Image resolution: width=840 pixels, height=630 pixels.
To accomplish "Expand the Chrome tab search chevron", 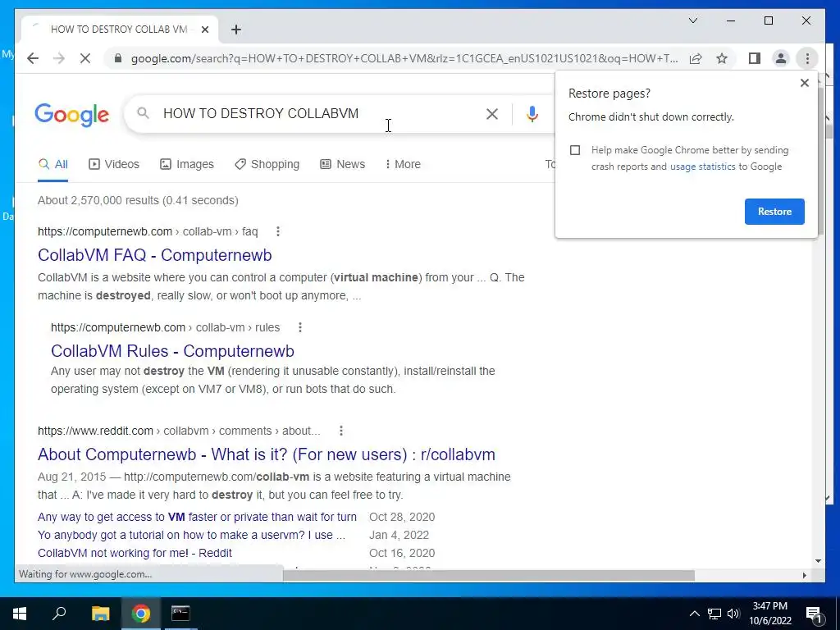I will point(692,21).
